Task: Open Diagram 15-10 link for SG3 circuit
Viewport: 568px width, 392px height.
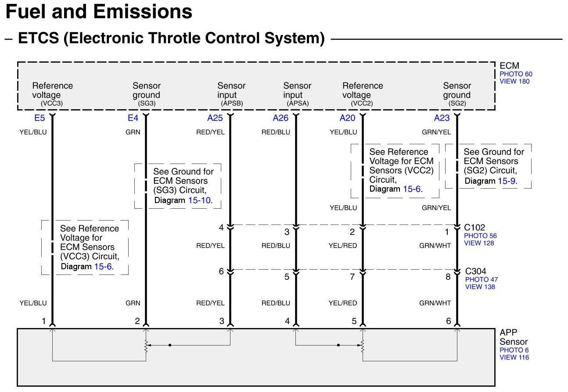Action: (199, 200)
